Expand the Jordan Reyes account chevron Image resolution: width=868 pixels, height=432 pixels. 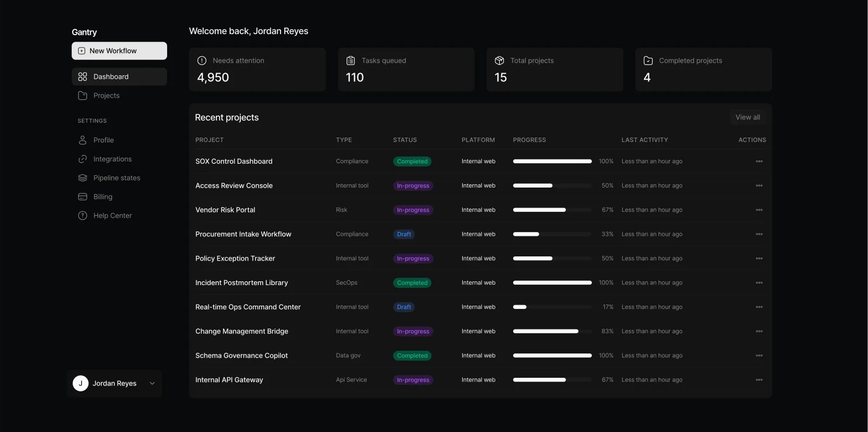click(x=152, y=384)
